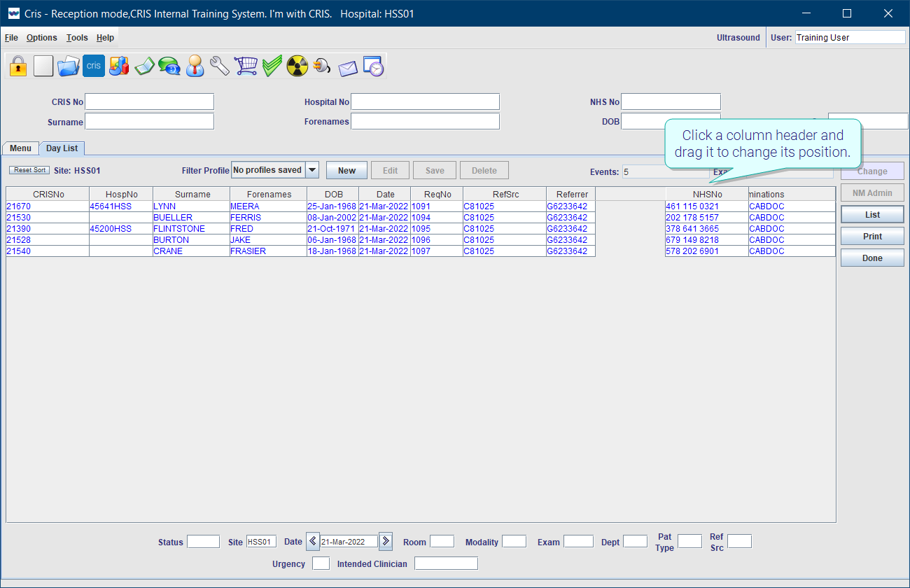The height and width of the screenshot is (588, 910).
Task: Click the Hospital No input field
Action: tap(425, 102)
